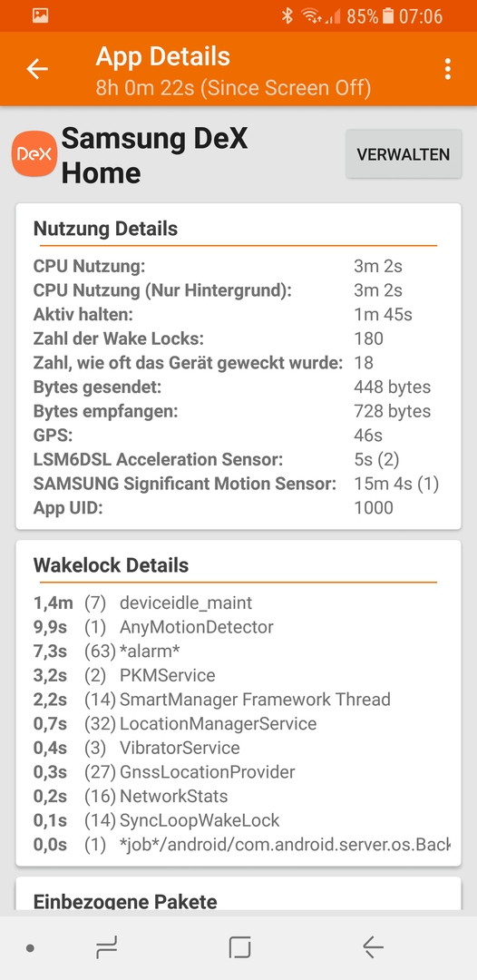The width and height of the screenshot is (477, 980).
Task: Tap the Android back navigation button
Action: 373,948
